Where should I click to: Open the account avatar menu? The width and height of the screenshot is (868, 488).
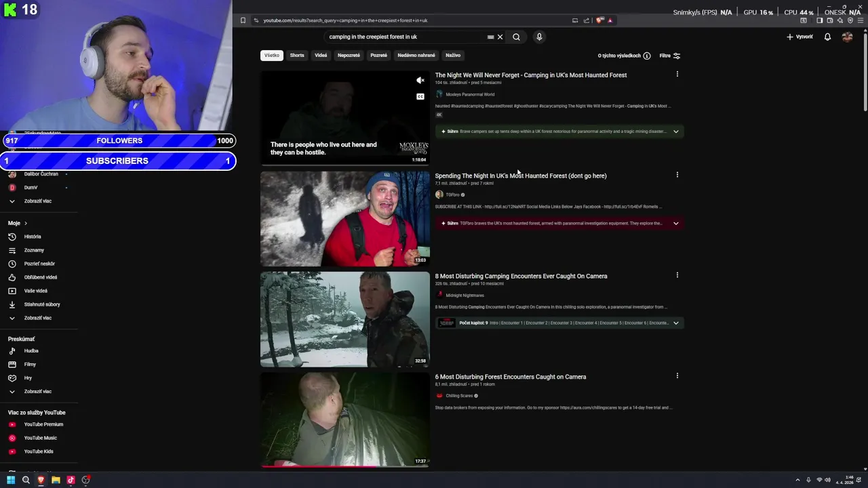pyautogui.click(x=847, y=37)
